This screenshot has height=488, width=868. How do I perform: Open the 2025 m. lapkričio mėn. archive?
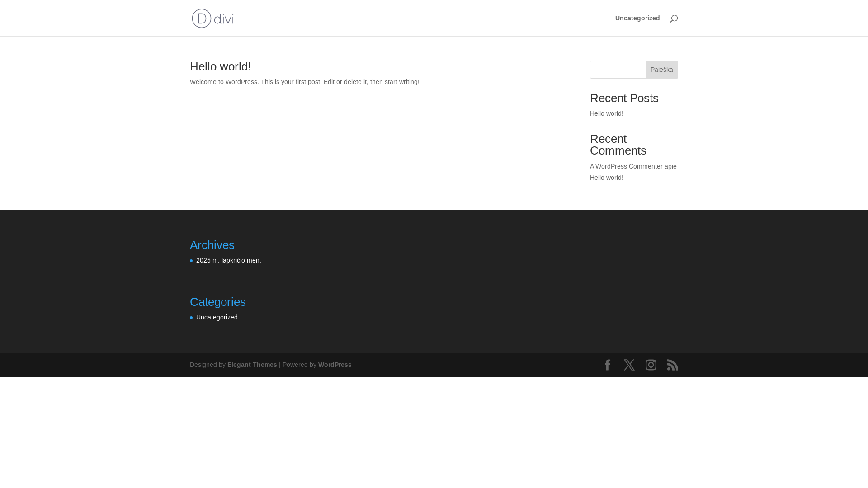(x=228, y=260)
